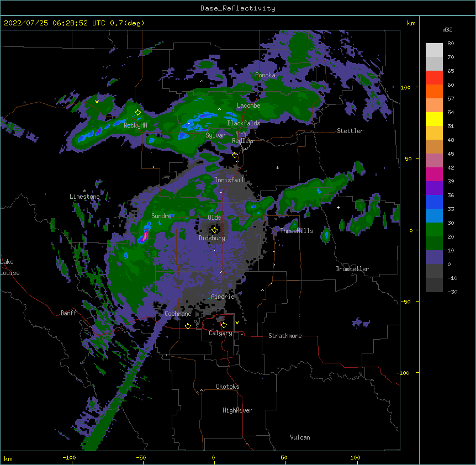
Task: Click the Sundre city label
Action: click(161, 216)
